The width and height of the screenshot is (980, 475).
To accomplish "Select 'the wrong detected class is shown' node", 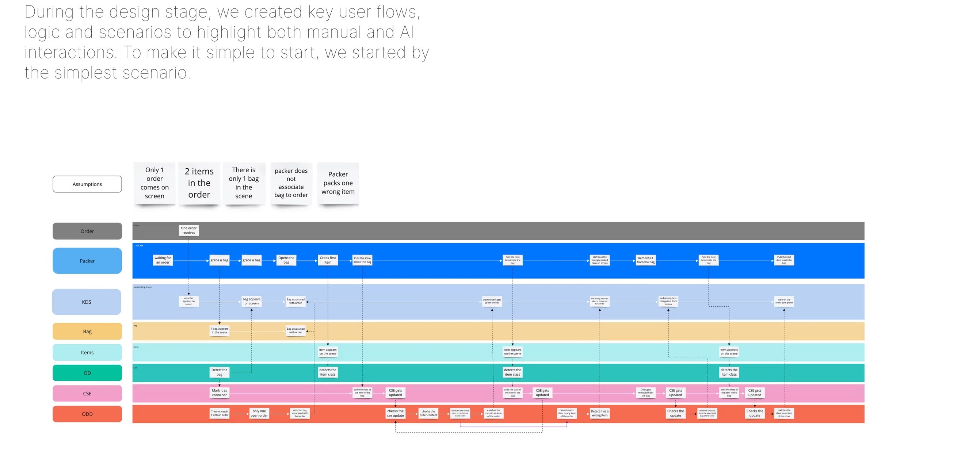I will click(599, 302).
